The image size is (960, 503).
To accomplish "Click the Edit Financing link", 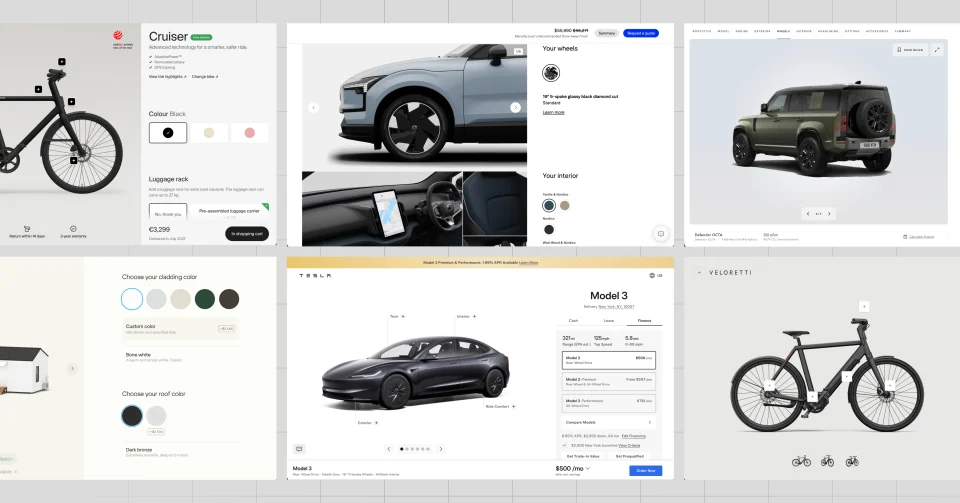I will [x=634, y=436].
